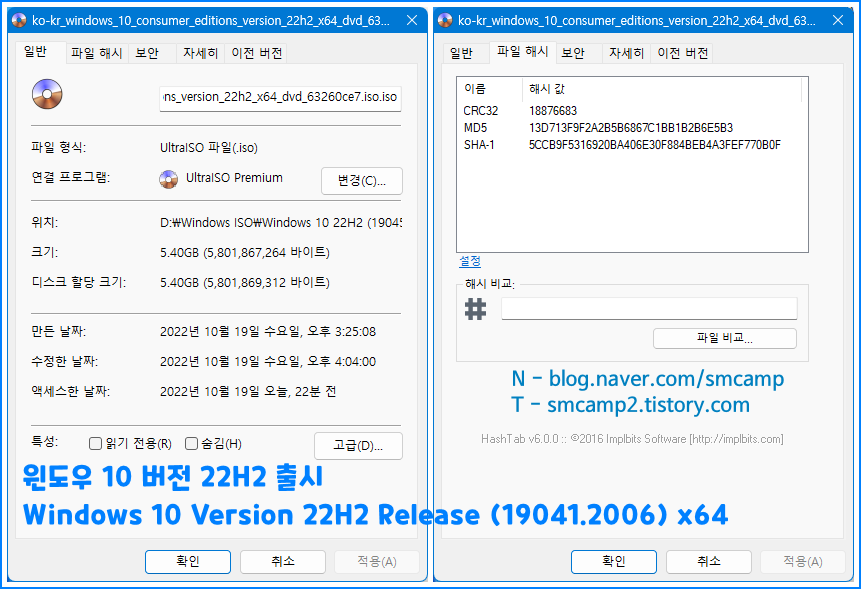
Task: Click the CRC32 value 18876683
Action: click(553, 111)
